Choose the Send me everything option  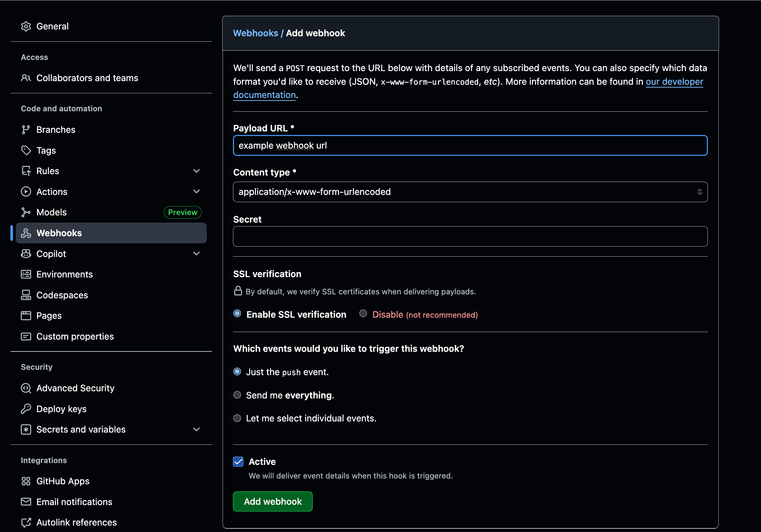coord(237,395)
